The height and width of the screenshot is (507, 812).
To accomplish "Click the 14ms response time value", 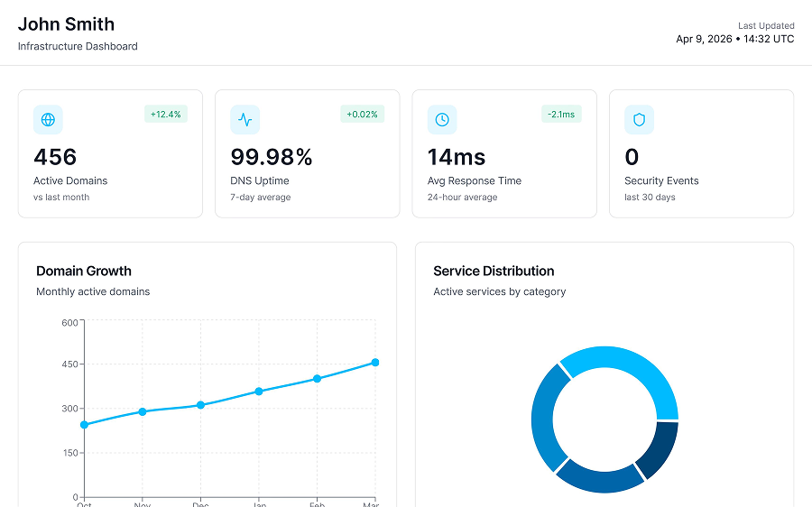I will pyautogui.click(x=457, y=157).
